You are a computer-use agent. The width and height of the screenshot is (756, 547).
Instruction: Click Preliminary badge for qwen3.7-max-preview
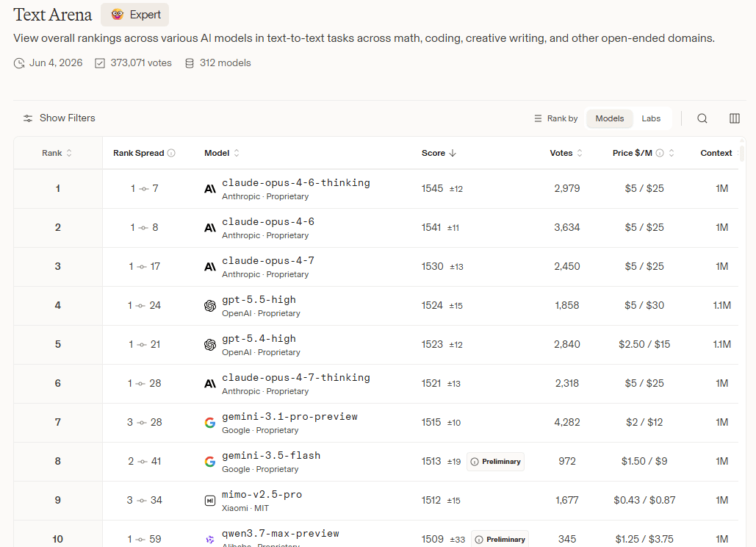(x=500, y=540)
